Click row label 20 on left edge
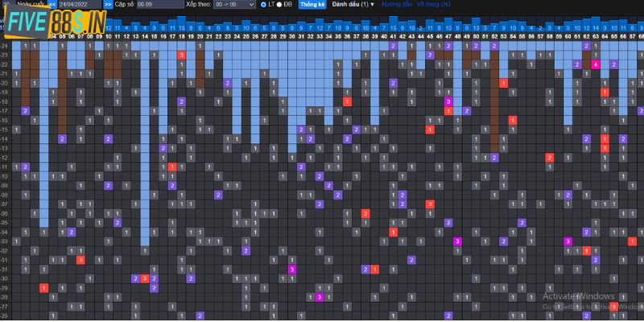This screenshot has width=644, height=322. [5, 83]
